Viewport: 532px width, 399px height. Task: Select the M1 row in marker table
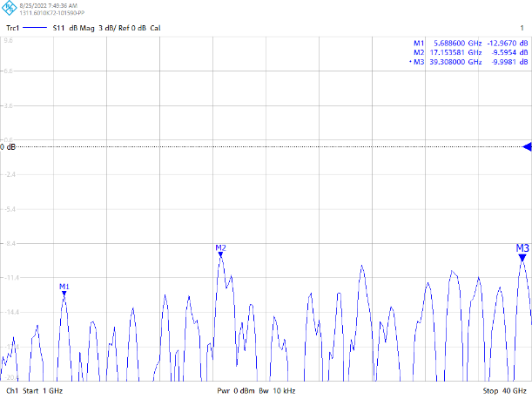pos(470,43)
